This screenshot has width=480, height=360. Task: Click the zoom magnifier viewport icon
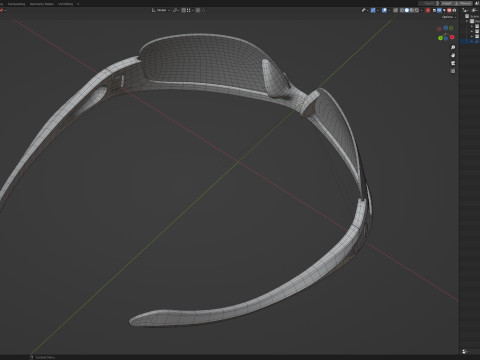click(x=453, y=48)
